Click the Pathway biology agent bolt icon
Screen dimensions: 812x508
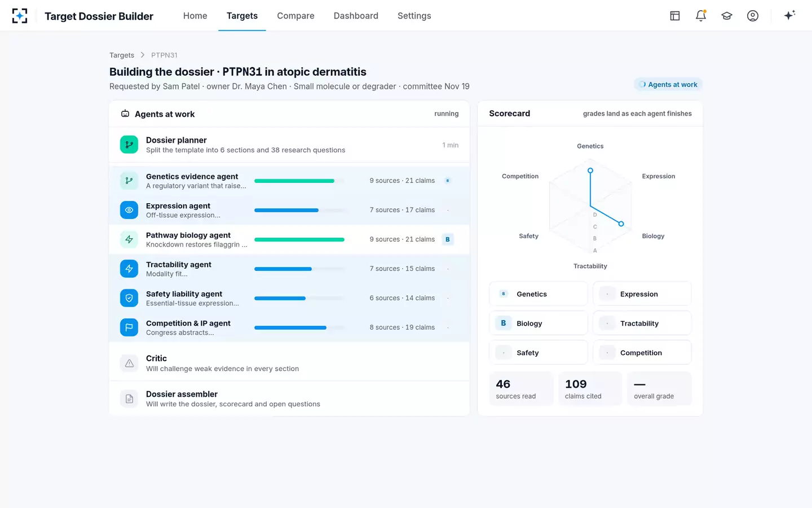129,239
